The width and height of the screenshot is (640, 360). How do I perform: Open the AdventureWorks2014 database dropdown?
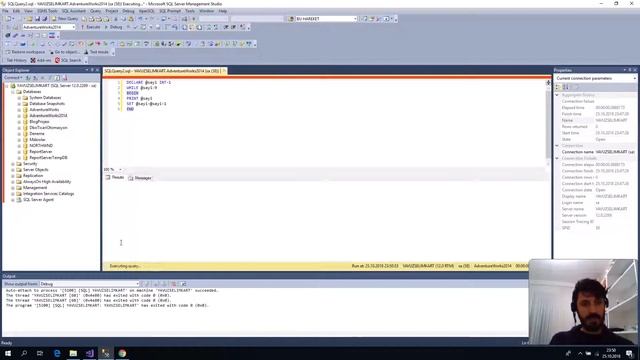pos(49,27)
